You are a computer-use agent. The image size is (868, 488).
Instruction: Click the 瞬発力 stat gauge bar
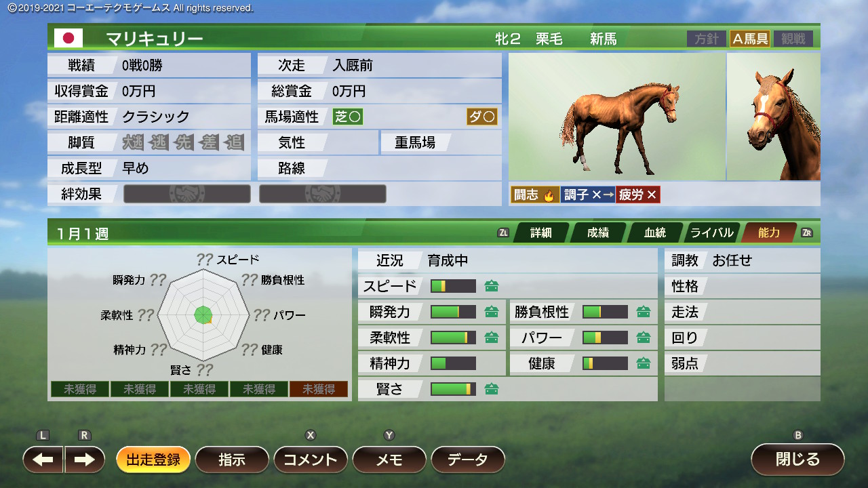454,312
